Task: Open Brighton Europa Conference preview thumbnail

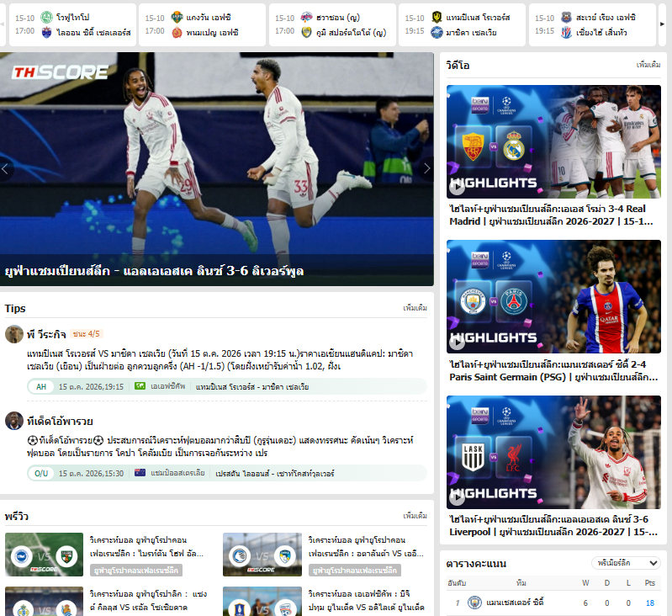Action: (44, 555)
